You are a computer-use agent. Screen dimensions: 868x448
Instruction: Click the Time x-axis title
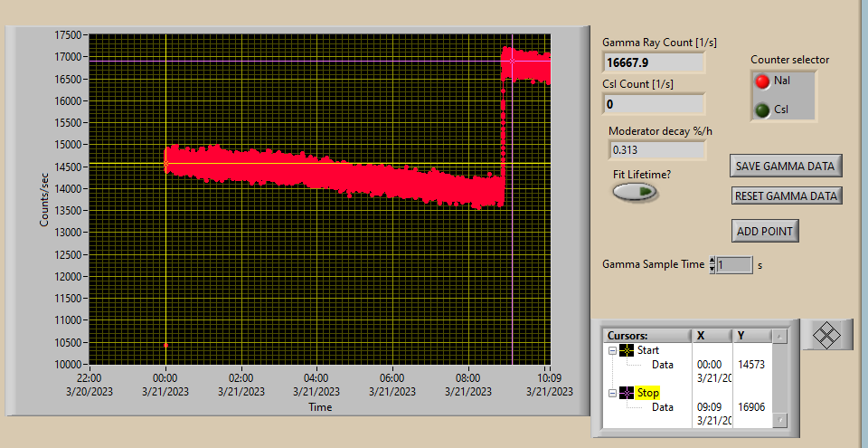click(320, 407)
